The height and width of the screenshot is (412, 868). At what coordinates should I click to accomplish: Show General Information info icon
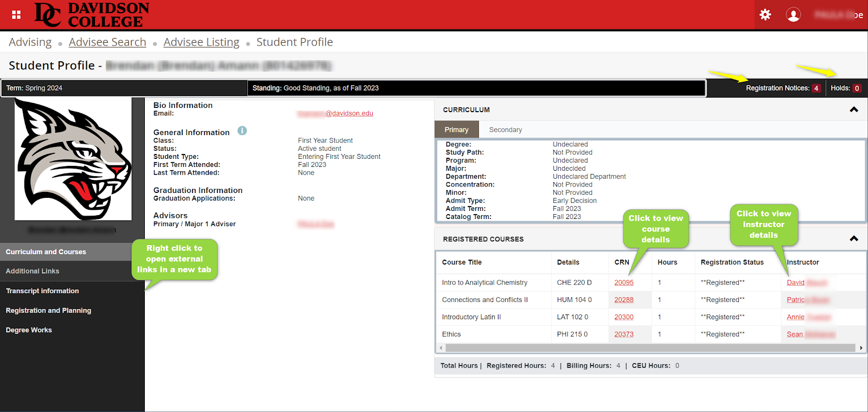[x=242, y=131]
